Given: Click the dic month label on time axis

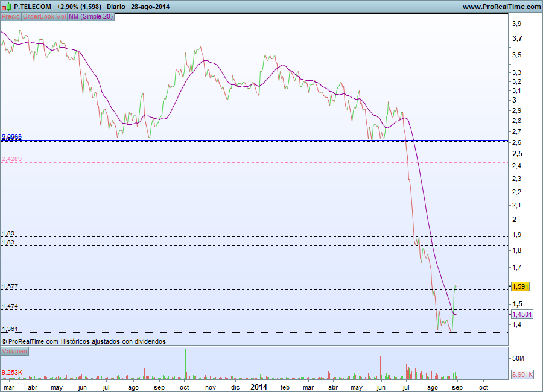Looking at the screenshot, I should pyautogui.click(x=235, y=387).
